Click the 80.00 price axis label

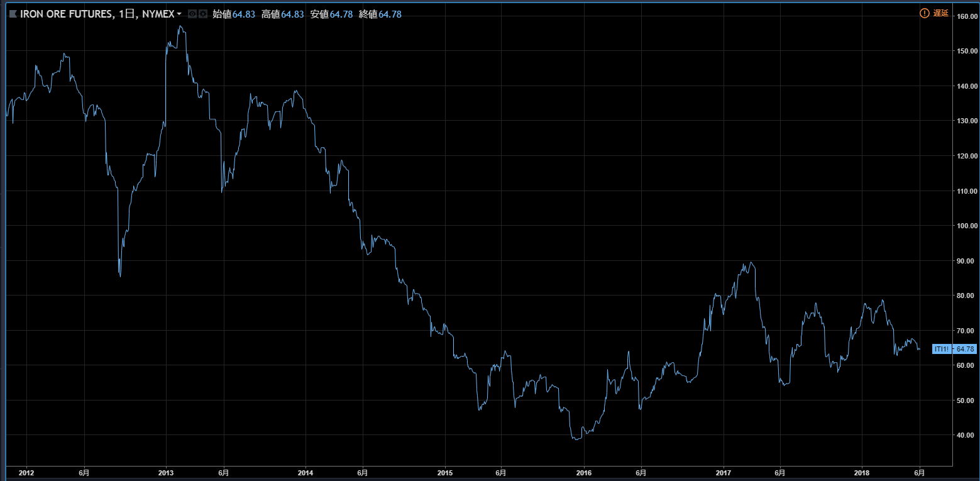pyautogui.click(x=966, y=296)
